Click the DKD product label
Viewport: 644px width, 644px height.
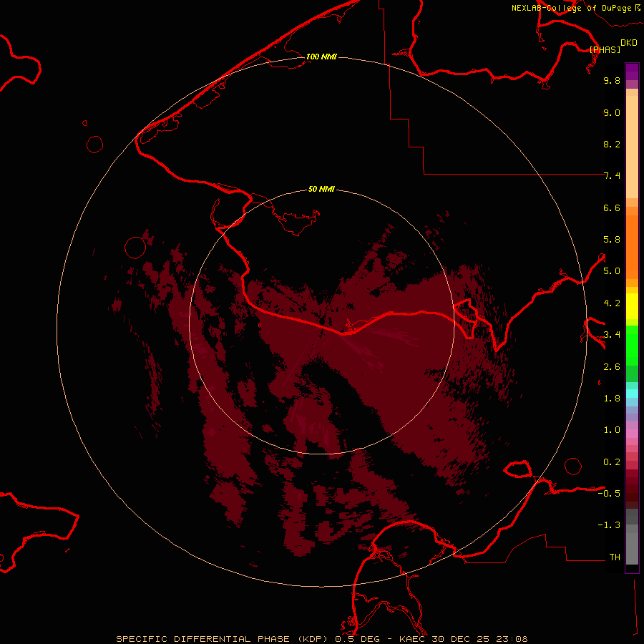629,43
